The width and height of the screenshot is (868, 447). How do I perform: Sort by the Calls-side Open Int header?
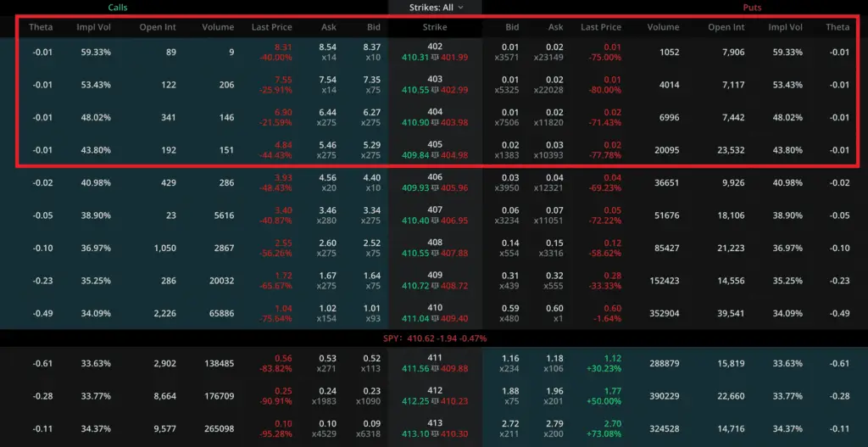click(x=158, y=27)
